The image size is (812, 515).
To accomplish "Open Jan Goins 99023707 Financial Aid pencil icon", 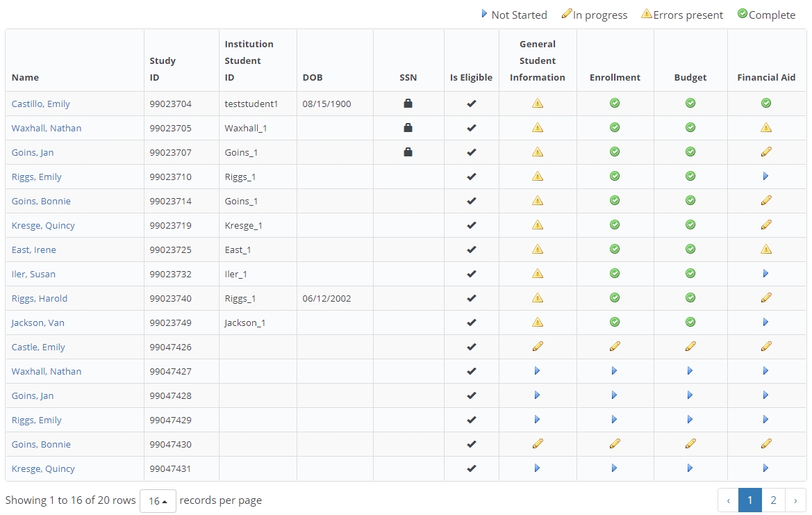I will tap(766, 152).
